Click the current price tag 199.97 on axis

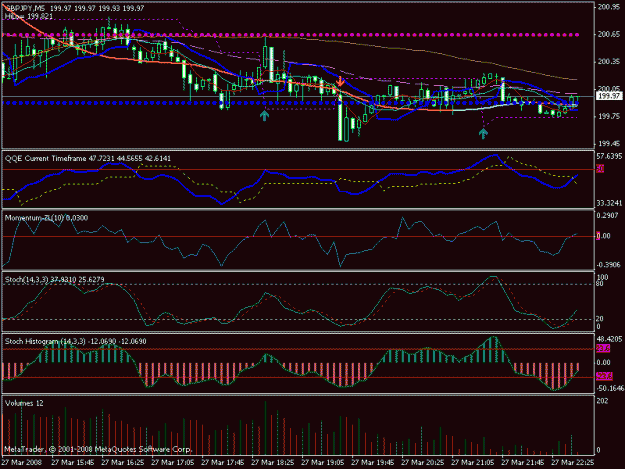[609, 96]
